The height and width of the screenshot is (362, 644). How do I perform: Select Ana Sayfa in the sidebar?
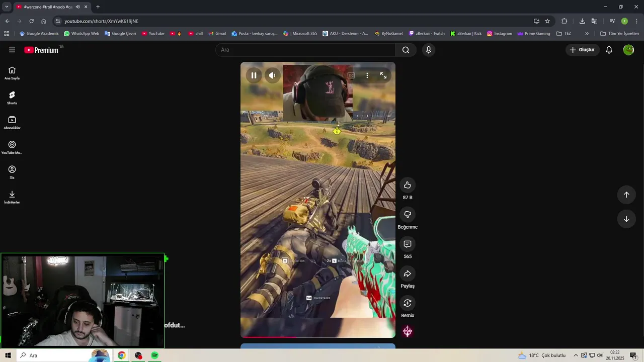(12, 73)
